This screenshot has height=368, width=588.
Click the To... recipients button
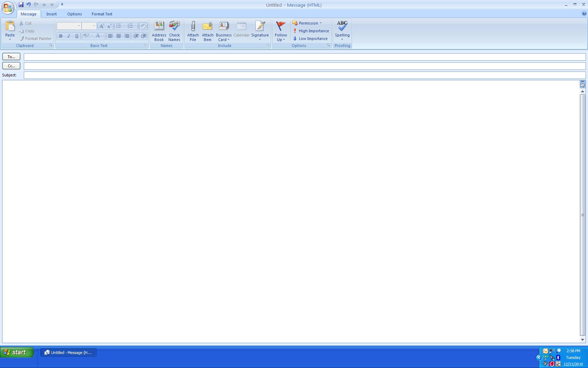(11, 57)
